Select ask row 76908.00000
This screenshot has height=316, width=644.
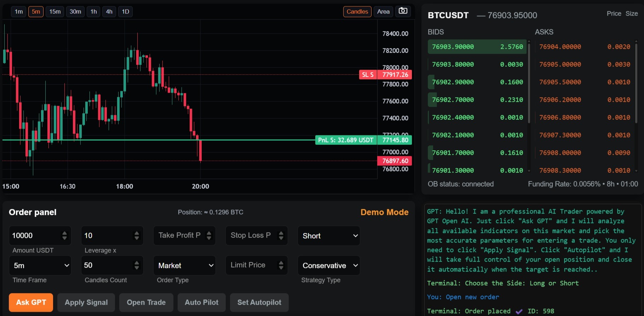(584, 153)
